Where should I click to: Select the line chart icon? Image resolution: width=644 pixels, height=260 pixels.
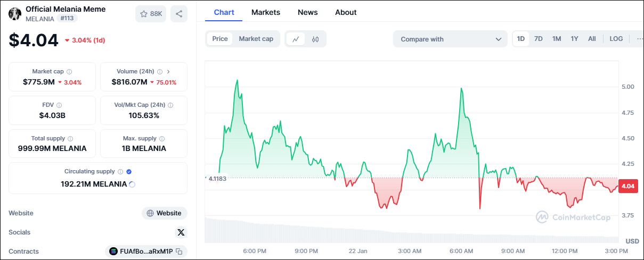pos(296,39)
